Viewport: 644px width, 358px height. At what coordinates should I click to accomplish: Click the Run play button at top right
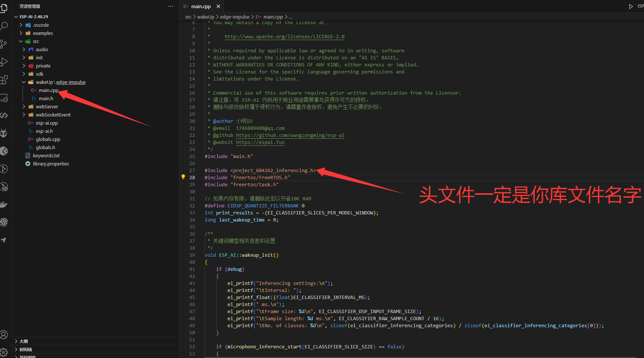[631, 6]
